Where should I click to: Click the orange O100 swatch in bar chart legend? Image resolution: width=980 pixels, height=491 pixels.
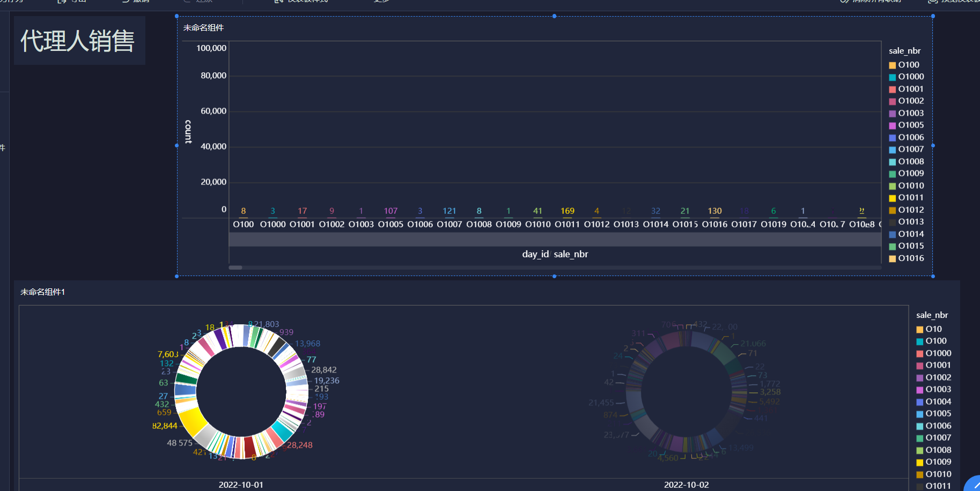(893, 65)
